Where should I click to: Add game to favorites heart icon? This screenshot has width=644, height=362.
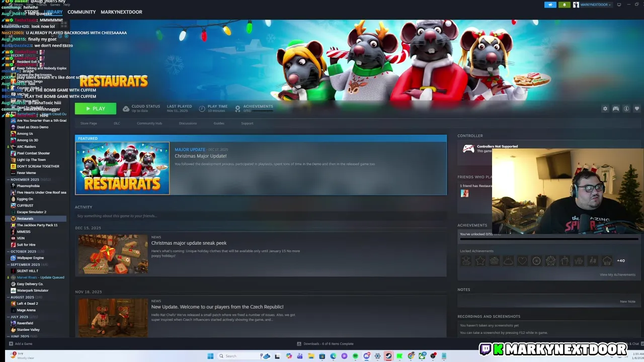click(x=637, y=109)
